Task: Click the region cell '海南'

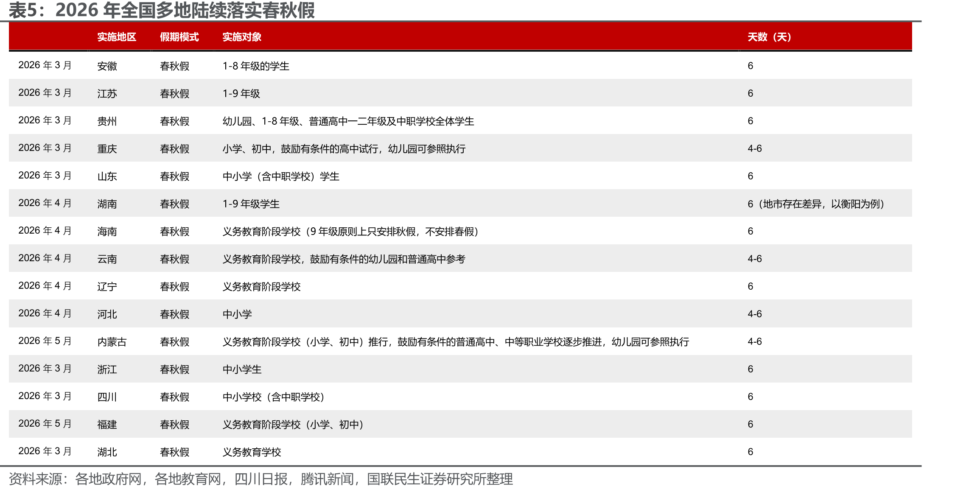Action: (x=107, y=231)
